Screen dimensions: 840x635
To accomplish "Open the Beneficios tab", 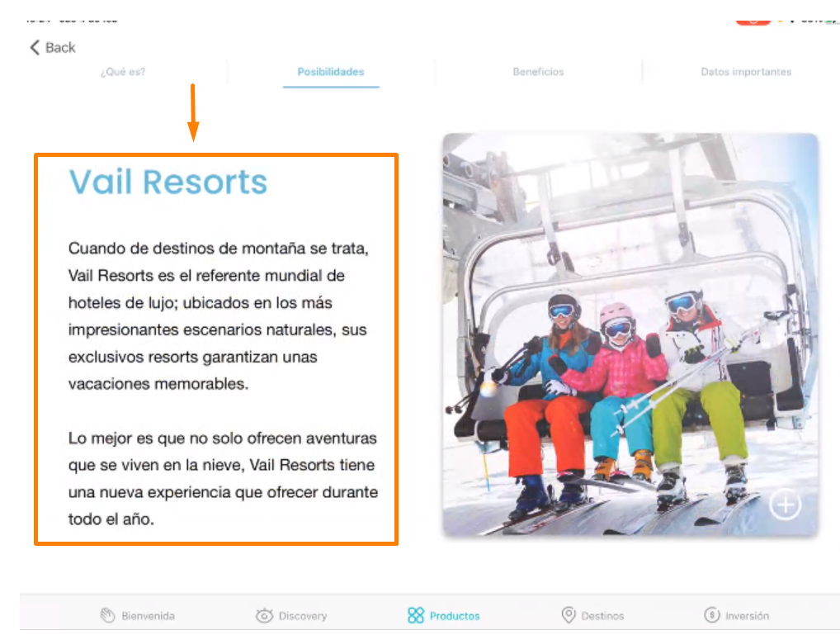I will pyautogui.click(x=538, y=72).
